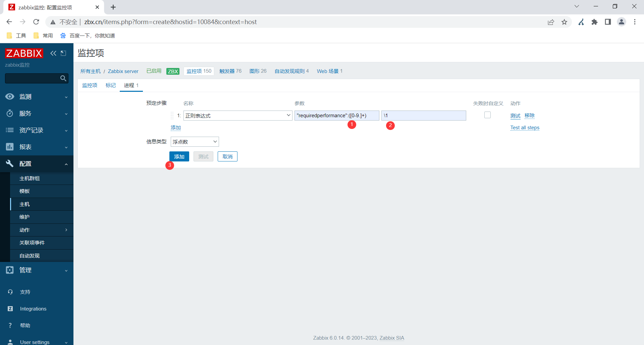The image size is (644, 345).
Task: Open a new browser tab
Action: pyautogui.click(x=113, y=7)
